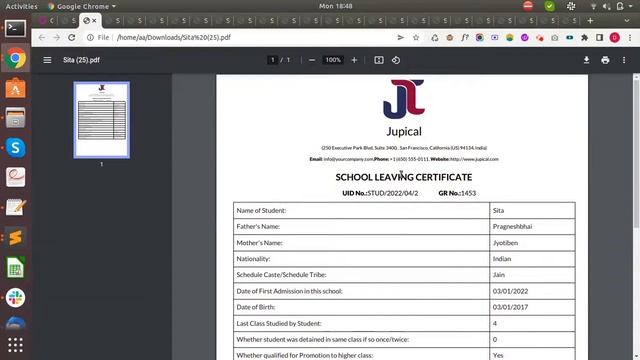Zoom out with the minus button
The height and width of the screenshot is (360, 640).
tap(312, 60)
